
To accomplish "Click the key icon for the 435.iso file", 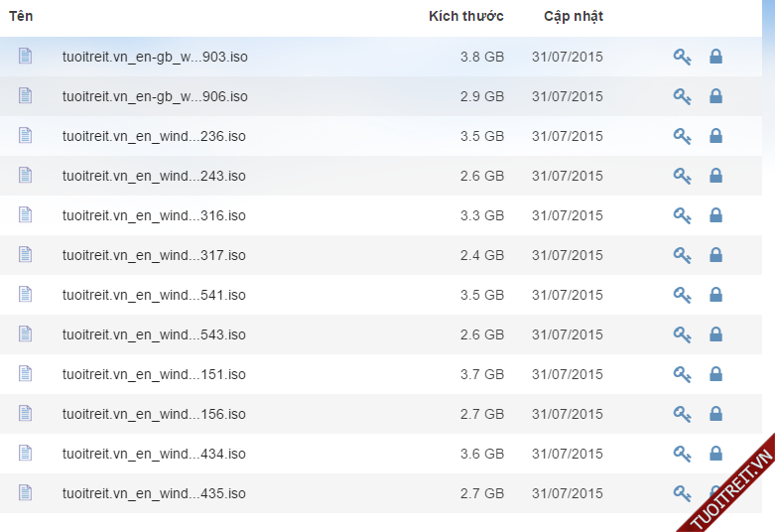I will click(682, 493).
